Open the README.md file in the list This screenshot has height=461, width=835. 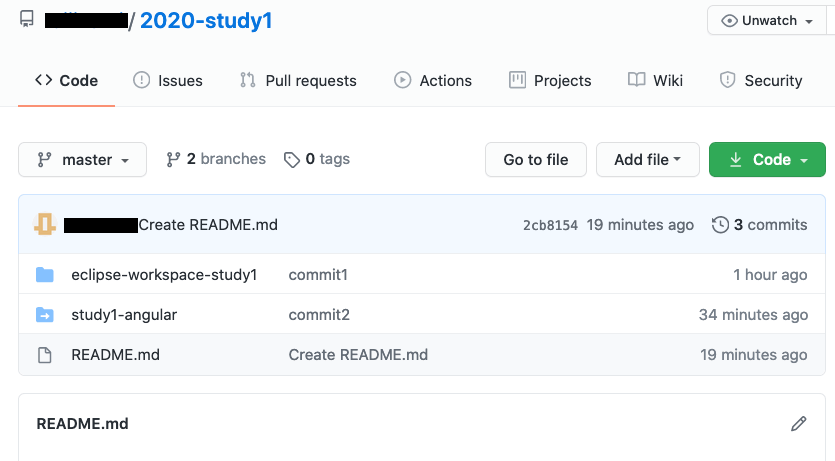[116, 355]
